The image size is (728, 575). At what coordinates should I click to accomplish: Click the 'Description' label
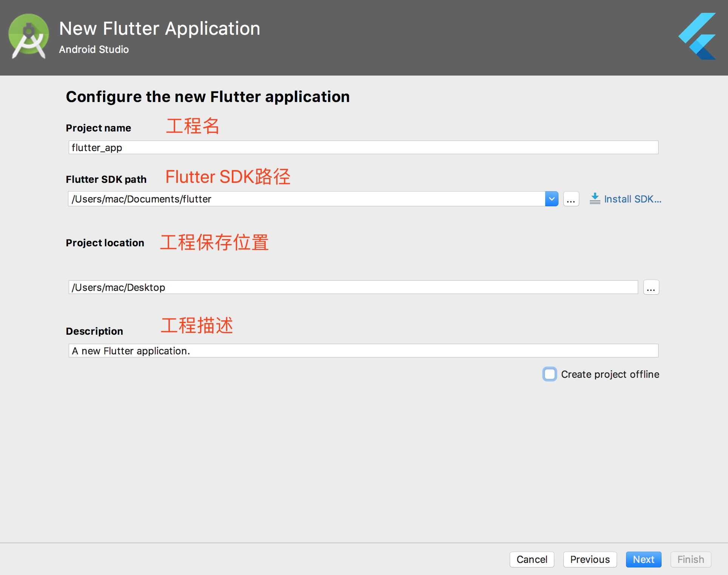pyautogui.click(x=94, y=331)
